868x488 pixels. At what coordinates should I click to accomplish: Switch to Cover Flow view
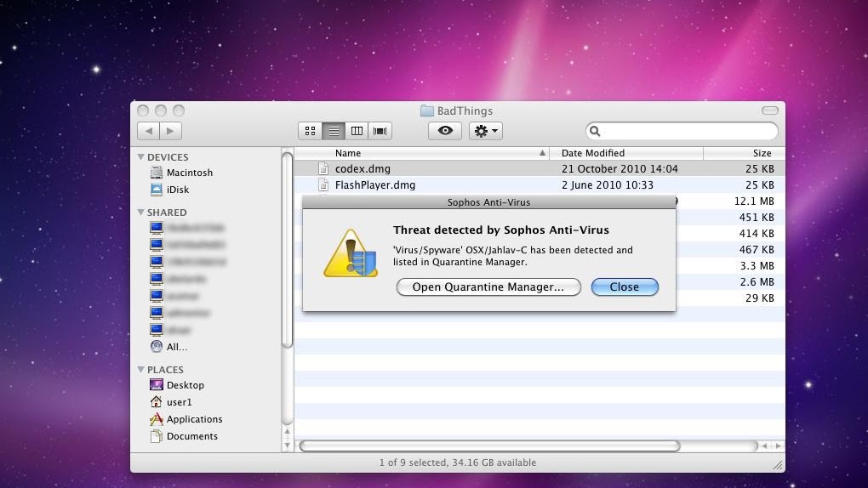click(380, 131)
